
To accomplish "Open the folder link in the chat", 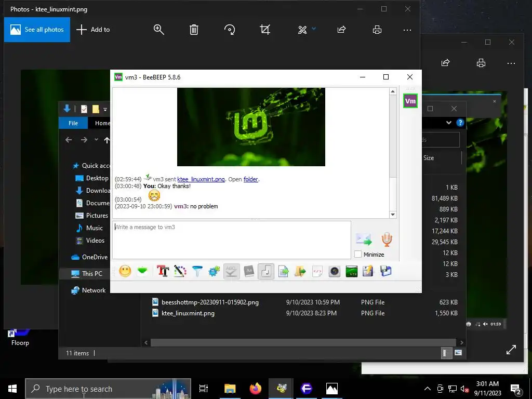I will pyautogui.click(x=251, y=179).
